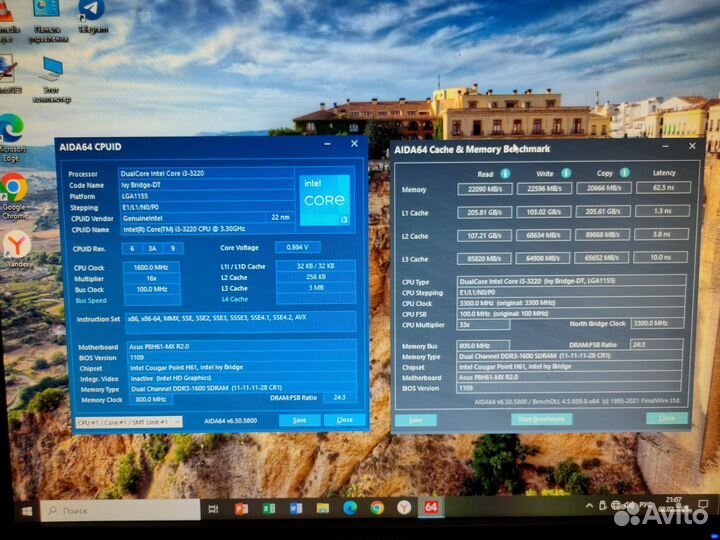This screenshot has width=720, height=540.
Task: Close the CPUID window via Close button
Action: [344, 420]
